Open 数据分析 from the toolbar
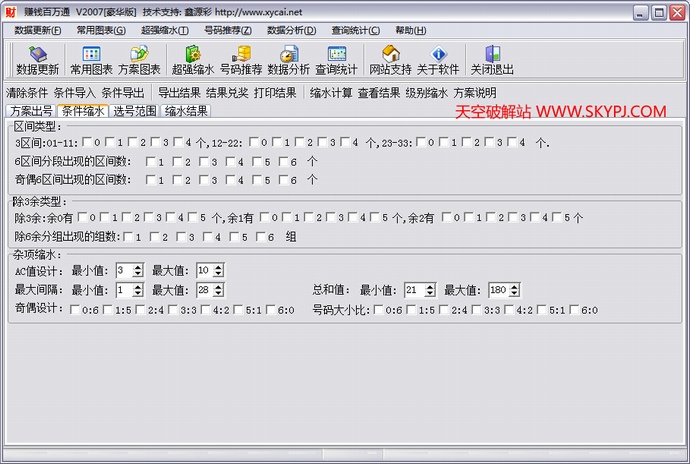The image size is (690, 464). click(288, 60)
